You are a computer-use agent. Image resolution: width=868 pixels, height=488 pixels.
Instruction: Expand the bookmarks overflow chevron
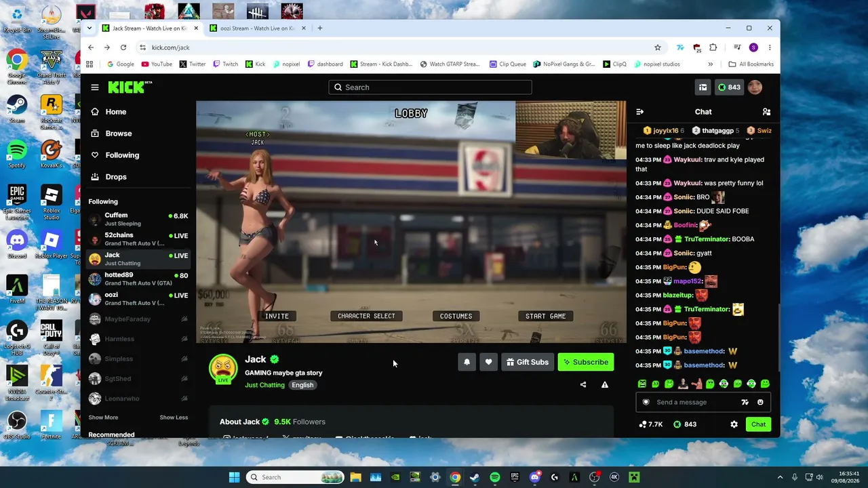point(710,64)
